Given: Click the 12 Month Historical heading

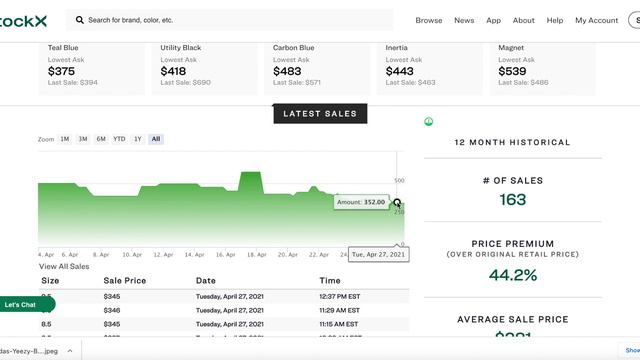Looking at the screenshot, I should point(512,142).
